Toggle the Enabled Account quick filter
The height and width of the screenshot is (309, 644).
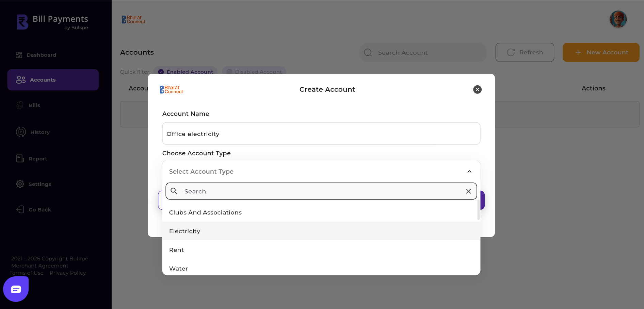[186, 72]
